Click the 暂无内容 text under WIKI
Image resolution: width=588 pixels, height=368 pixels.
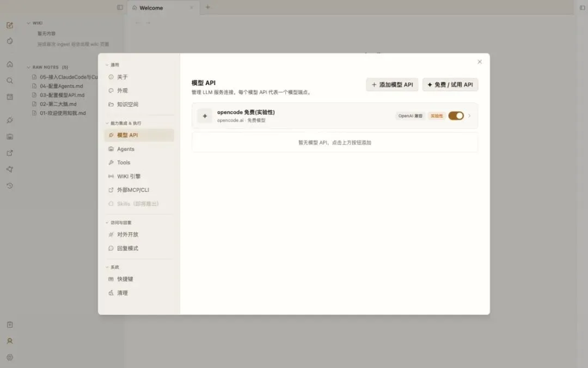[x=46, y=34]
